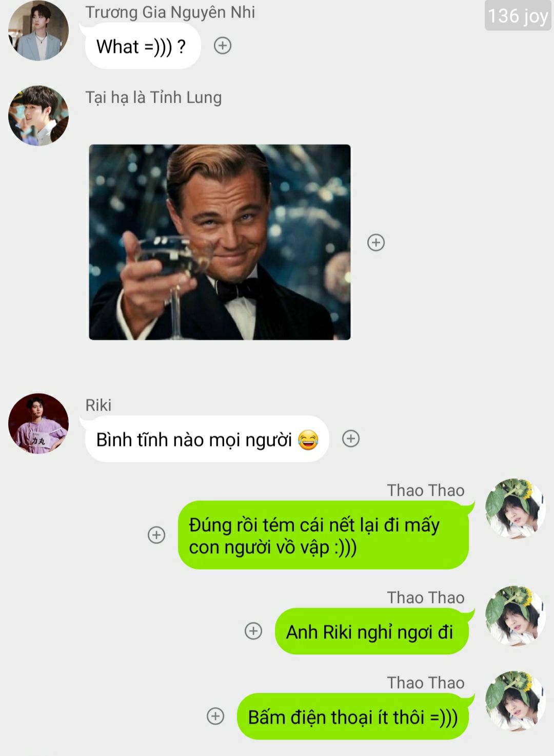
Task: Click the "136 joy" badge
Action: 518,15
